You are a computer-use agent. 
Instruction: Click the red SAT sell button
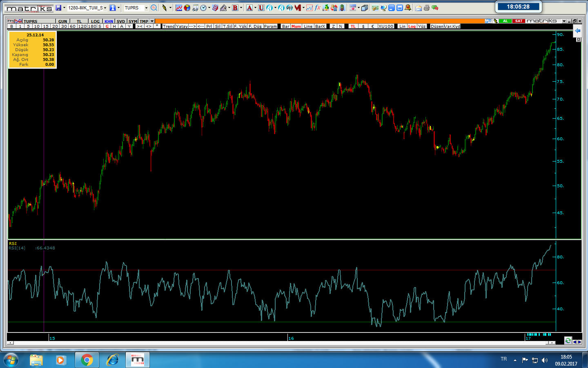click(x=519, y=21)
